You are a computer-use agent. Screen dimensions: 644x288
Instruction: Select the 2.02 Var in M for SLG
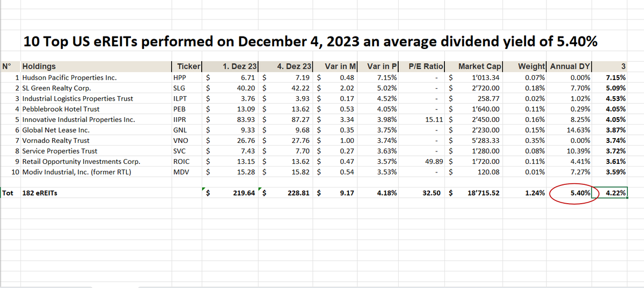347,88
